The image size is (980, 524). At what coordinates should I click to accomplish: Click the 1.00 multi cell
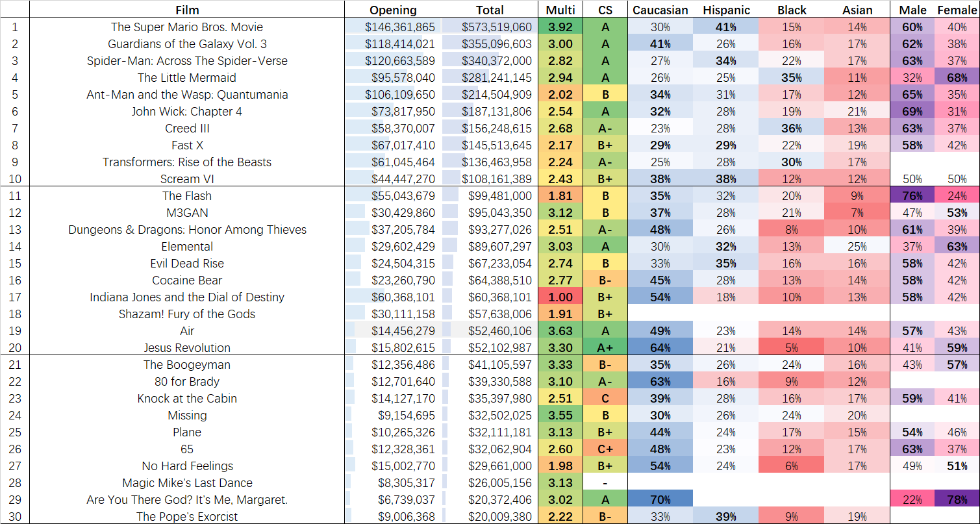point(560,297)
